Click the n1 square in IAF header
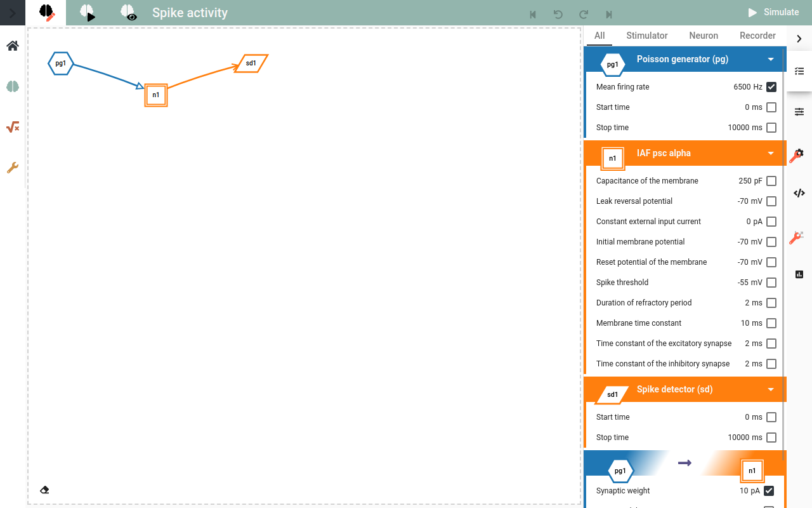 click(613, 158)
